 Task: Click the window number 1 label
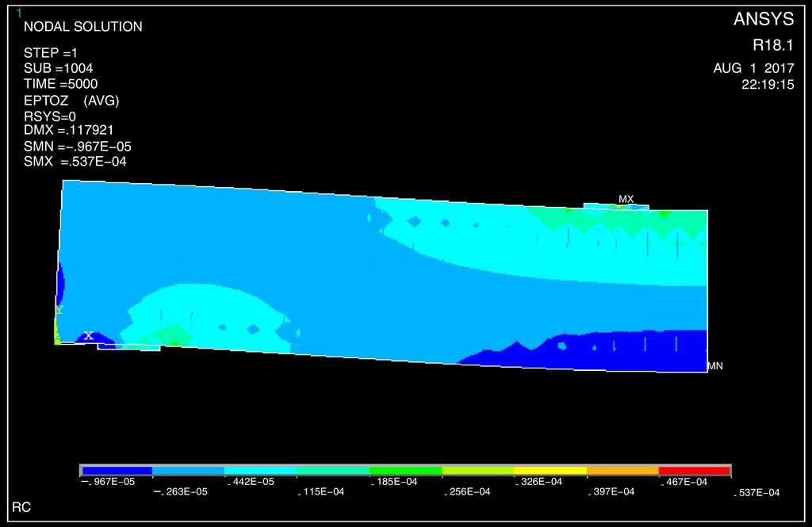tap(19, 13)
